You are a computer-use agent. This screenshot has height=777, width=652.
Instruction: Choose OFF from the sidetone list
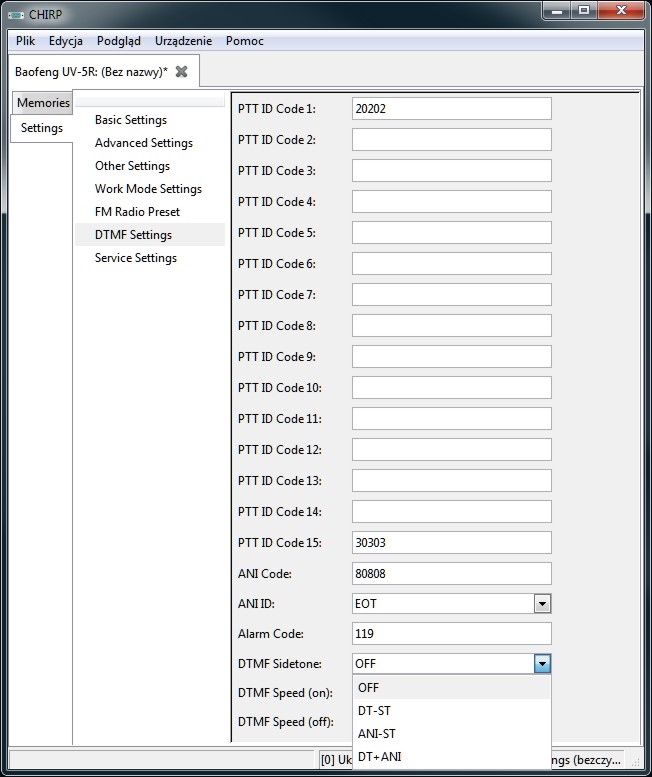pyautogui.click(x=451, y=687)
